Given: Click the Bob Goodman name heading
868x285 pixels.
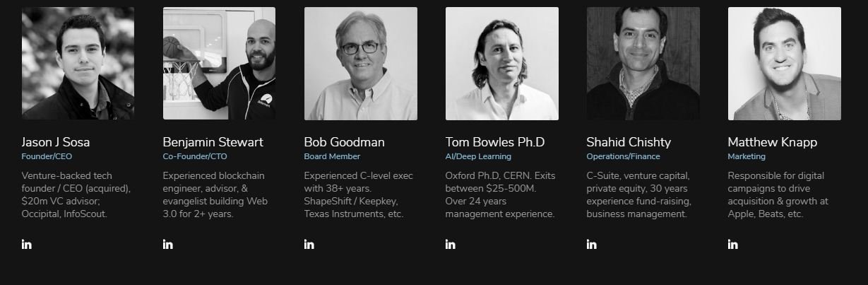Looking at the screenshot, I should coord(344,142).
